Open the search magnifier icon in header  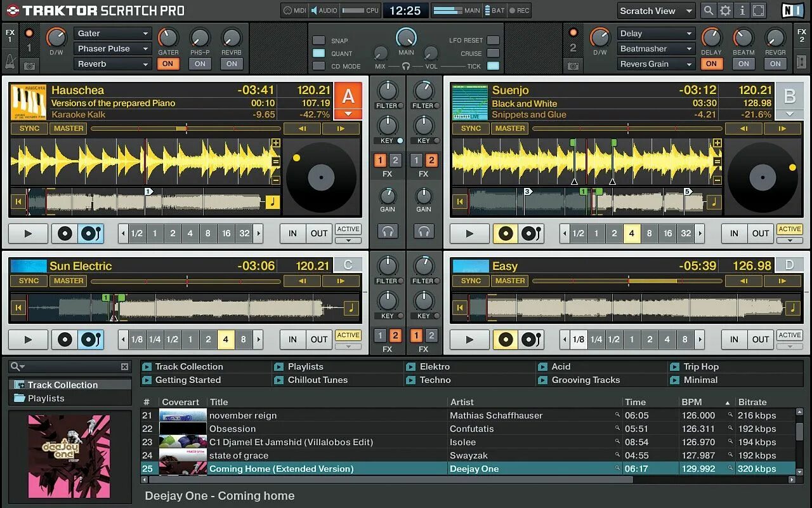(709, 11)
